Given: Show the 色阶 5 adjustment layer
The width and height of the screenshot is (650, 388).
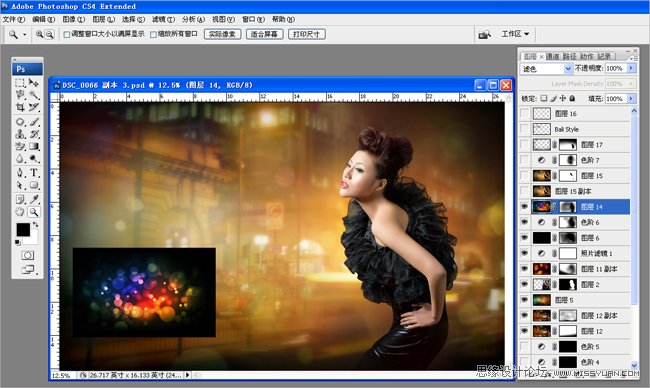Looking at the screenshot, I should pos(524,347).
